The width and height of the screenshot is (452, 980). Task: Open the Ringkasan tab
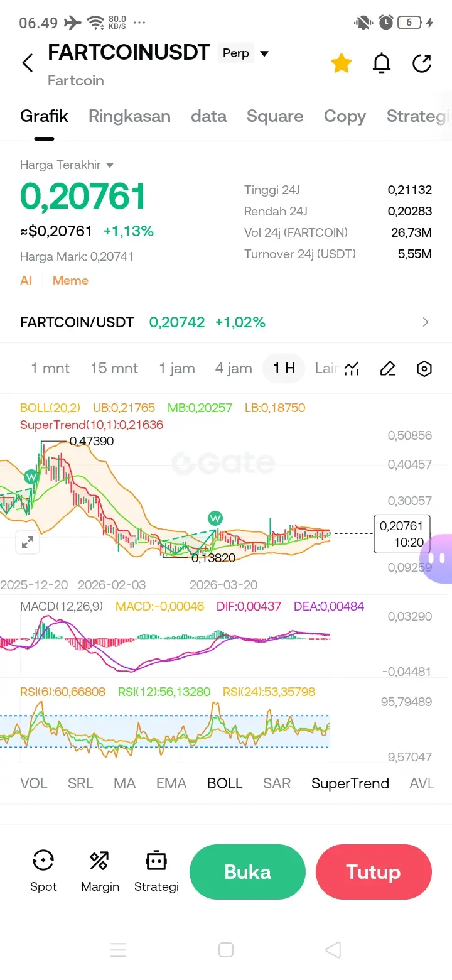[129, 116]
